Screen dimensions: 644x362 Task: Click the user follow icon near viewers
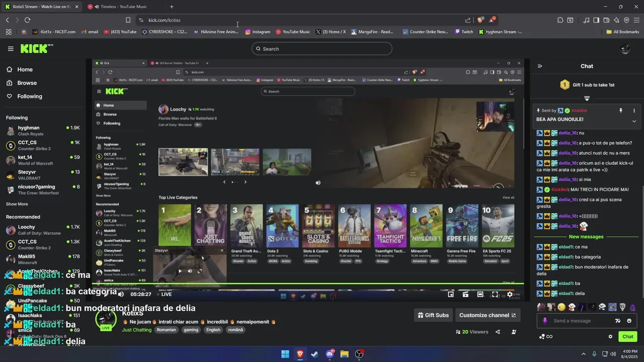[x=514, y=332]
